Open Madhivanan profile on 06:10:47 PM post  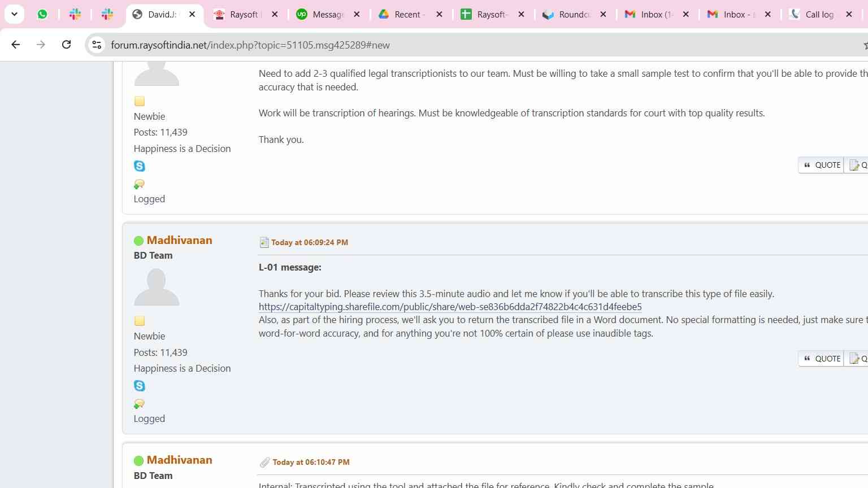click(179, 460)
